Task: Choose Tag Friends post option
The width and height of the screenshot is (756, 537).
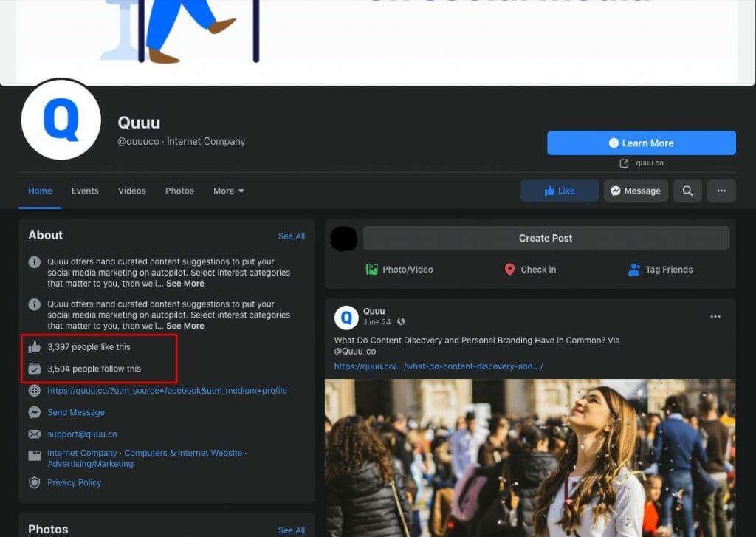Action: tap(661, 269)
